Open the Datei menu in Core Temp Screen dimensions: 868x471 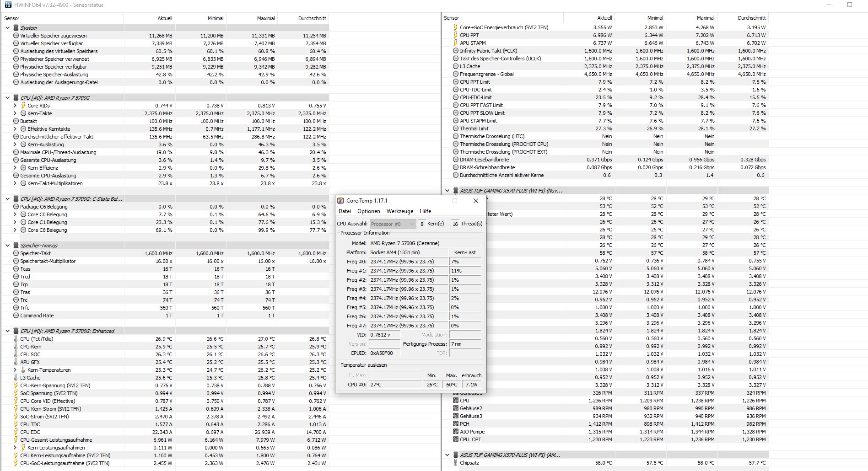click(x=345, y=211)
